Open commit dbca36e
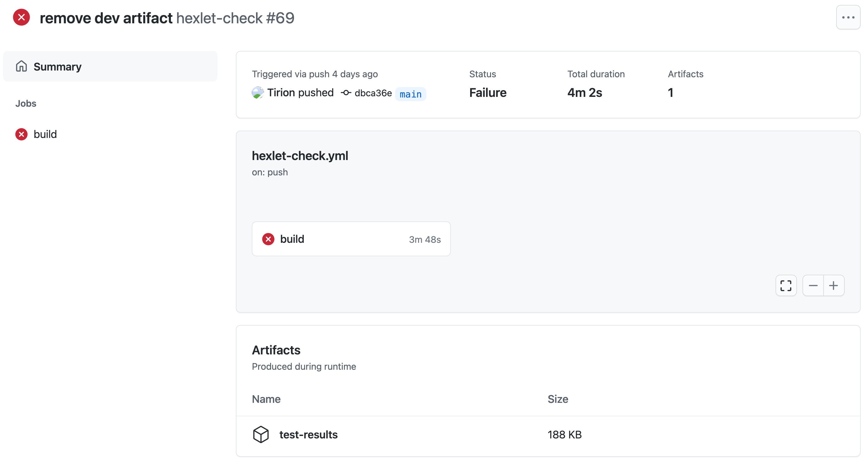This screenshot has height=466, width=868. pos(373,93)
